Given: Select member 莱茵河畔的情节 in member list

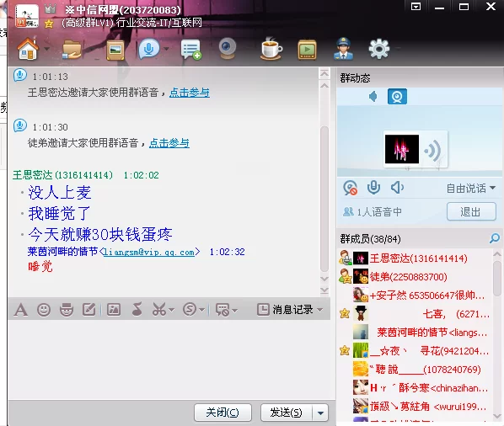Looking at the screenshot, I should [415, 333].
